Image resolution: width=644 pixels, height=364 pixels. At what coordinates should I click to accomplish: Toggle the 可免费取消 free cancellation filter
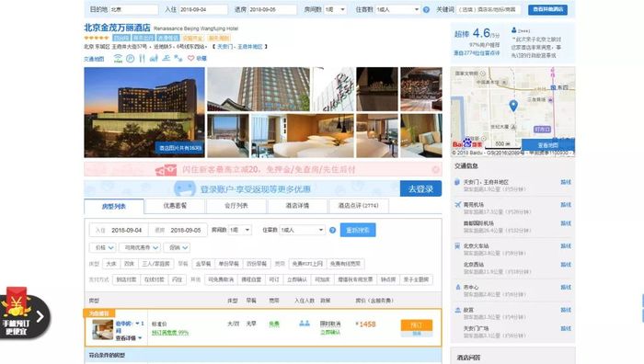tap(221, 279)
